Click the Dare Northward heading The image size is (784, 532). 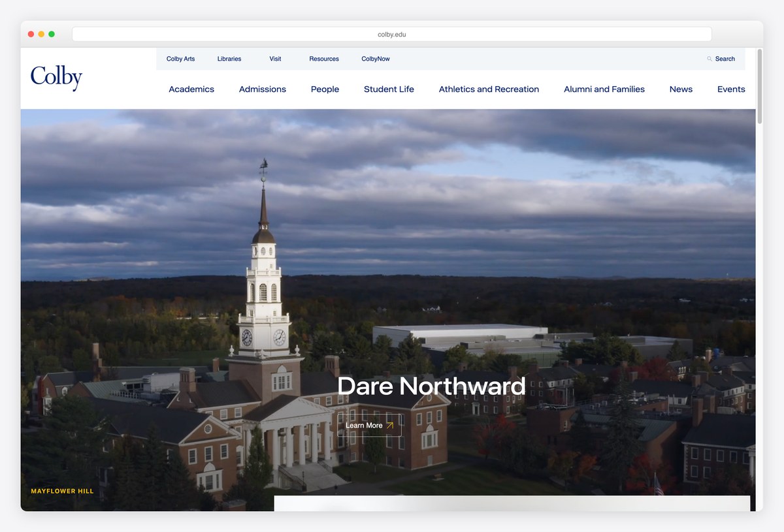pos(431,386)
